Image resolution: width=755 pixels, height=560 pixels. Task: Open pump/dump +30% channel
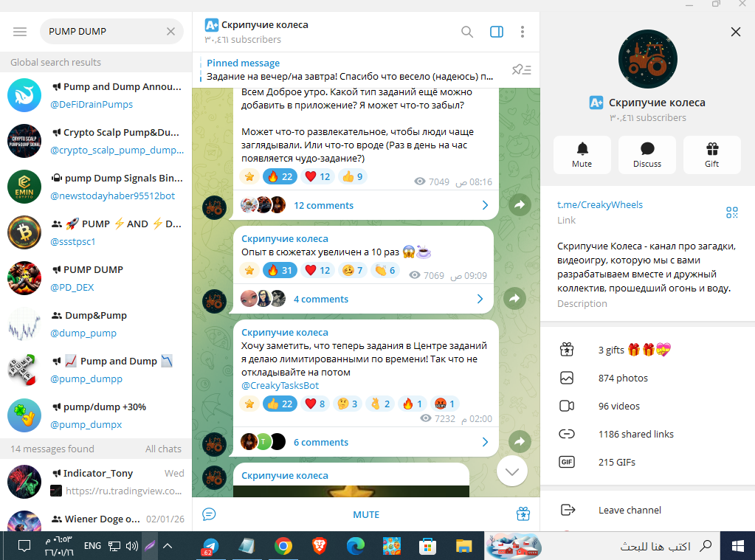96,415
